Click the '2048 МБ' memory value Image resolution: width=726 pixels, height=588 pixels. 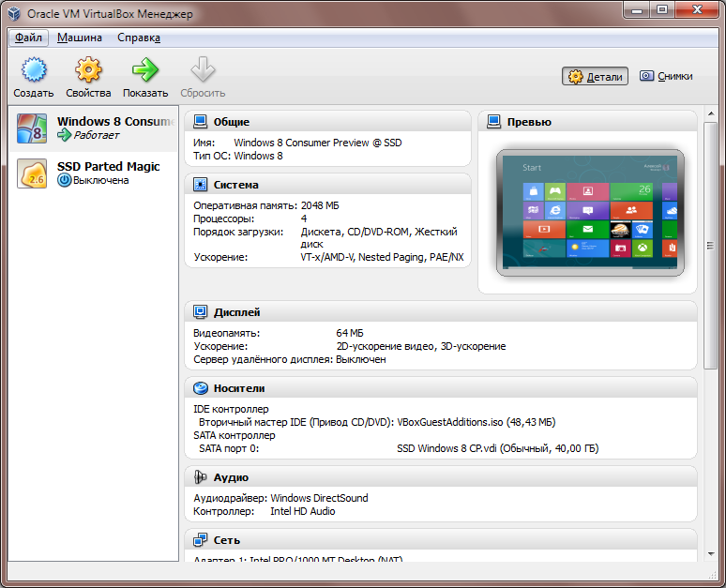(320, 205)
